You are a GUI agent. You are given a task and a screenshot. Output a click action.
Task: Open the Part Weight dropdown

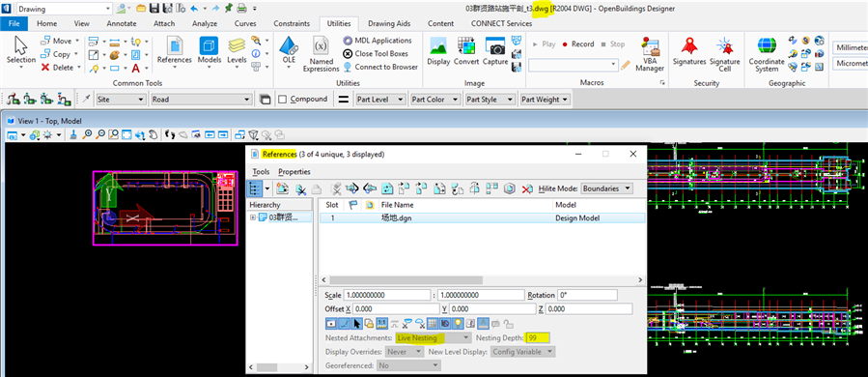pos(545,100)
